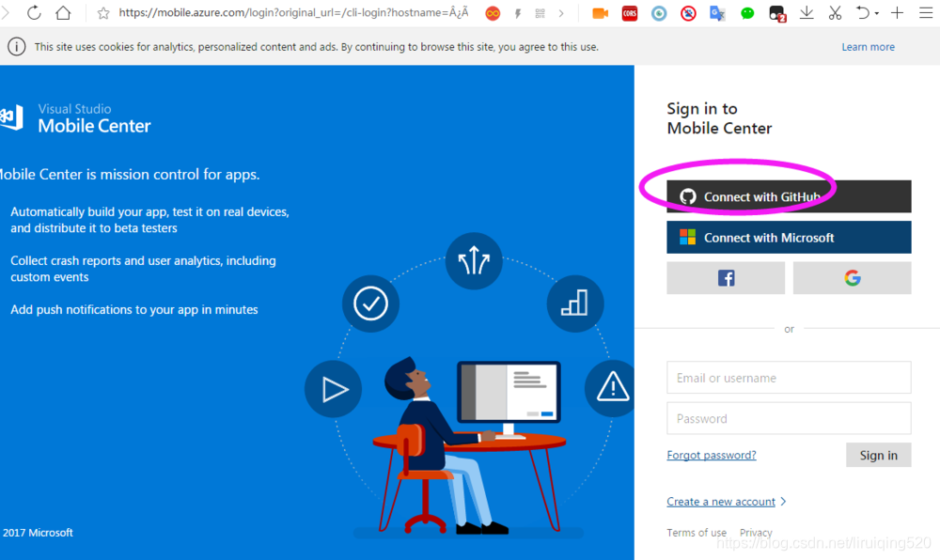Open the Learn more cookie link
Screen dimensions: 940x560
click(x=868, y=47)
